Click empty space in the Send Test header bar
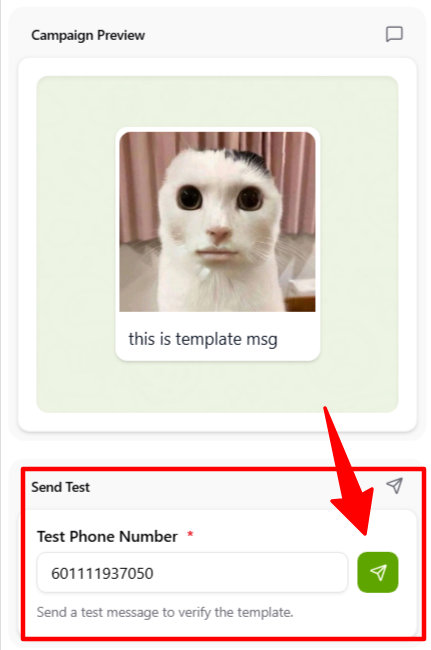 pyautogui.click(x=236, y=487)
